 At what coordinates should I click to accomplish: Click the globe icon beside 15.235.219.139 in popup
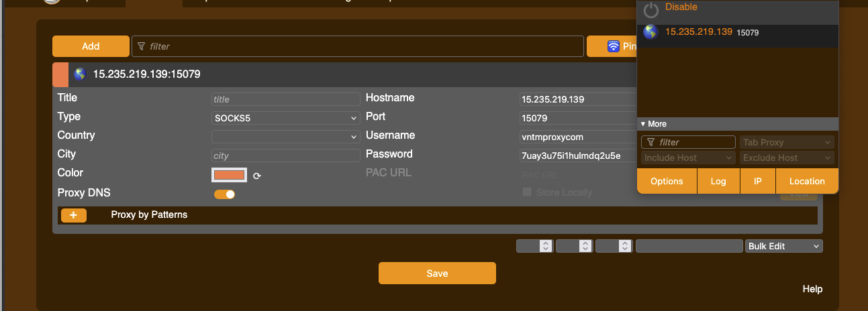point(650,32)
